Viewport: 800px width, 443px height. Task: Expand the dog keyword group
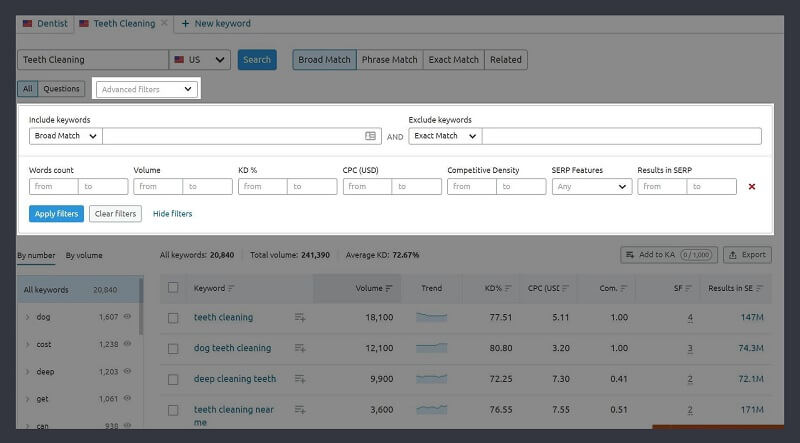click(28, 317)
